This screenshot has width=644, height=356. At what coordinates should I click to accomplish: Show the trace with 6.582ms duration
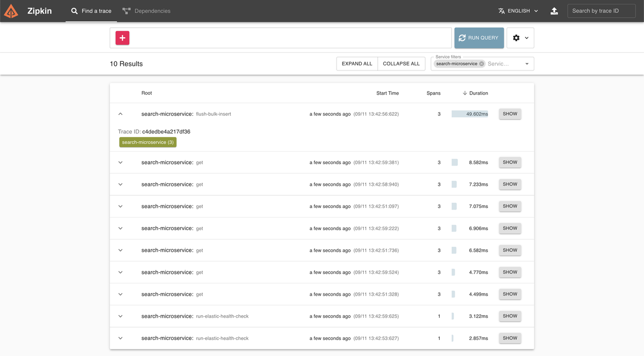coord(510,250)
